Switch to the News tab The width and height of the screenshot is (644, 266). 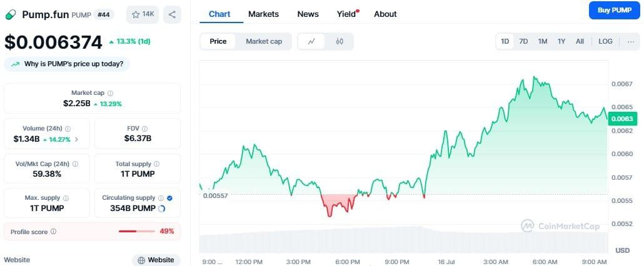tap(308, 14)
